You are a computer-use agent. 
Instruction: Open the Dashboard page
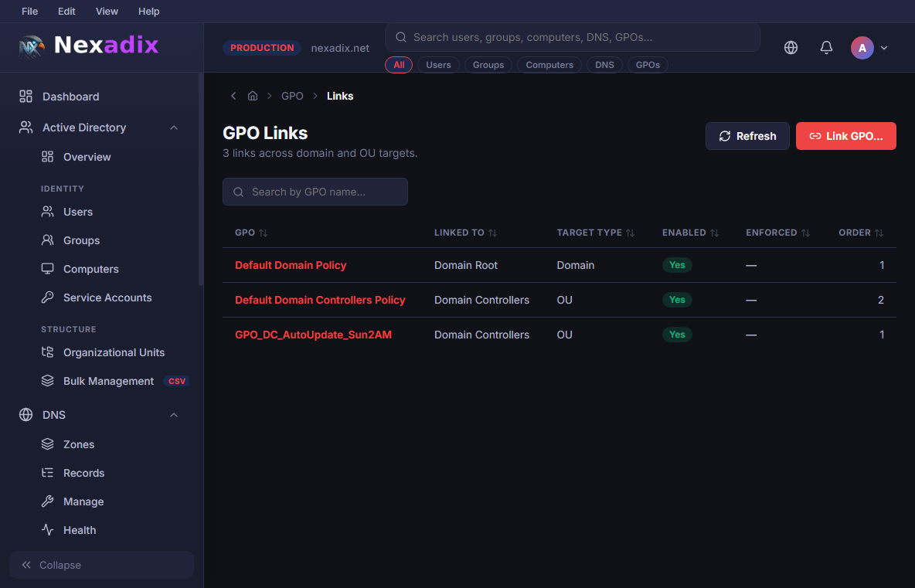(70, 97)
